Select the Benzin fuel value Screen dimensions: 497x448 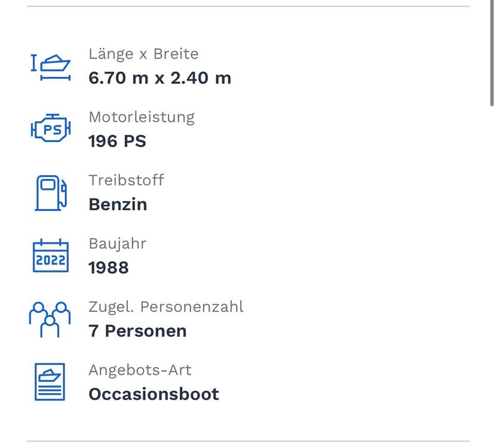click(118, 204)
